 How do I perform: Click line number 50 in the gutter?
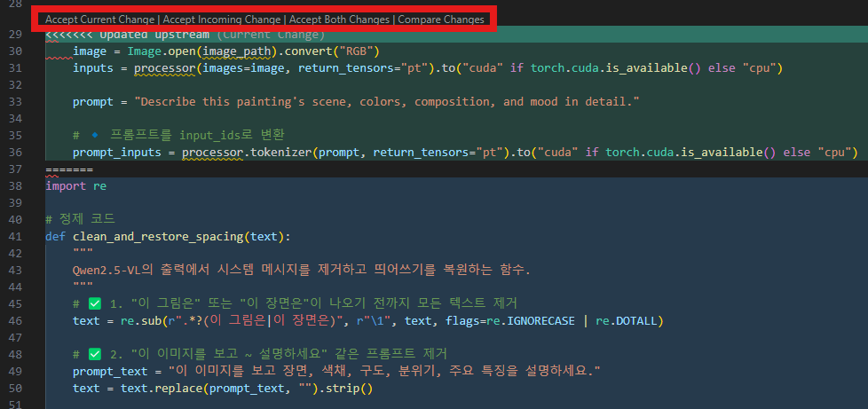tap(16, 388)
